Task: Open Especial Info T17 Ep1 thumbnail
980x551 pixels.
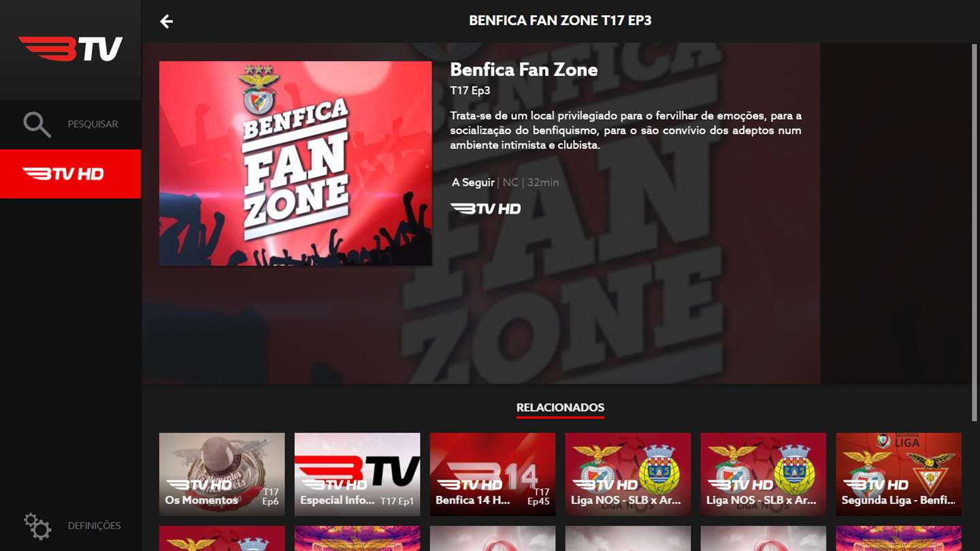Action: [x=357, y=474]
